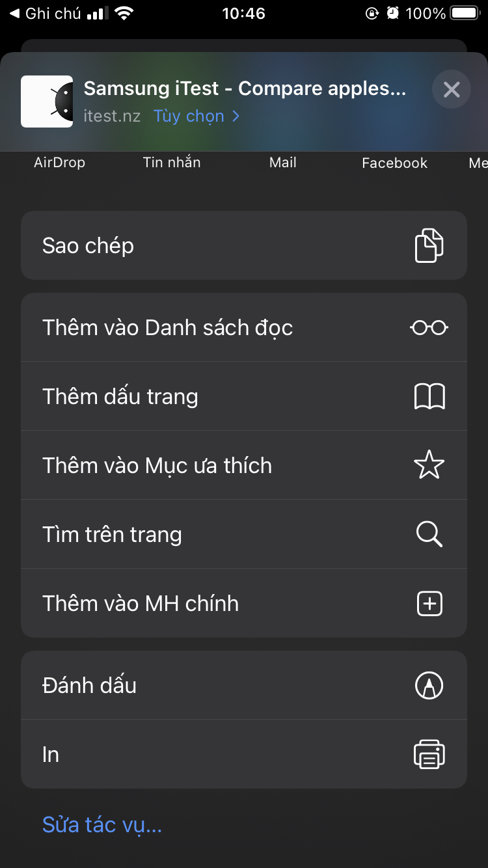Share via AirDrop
Viewport: 488px width, 868px height.
[59, 163]
